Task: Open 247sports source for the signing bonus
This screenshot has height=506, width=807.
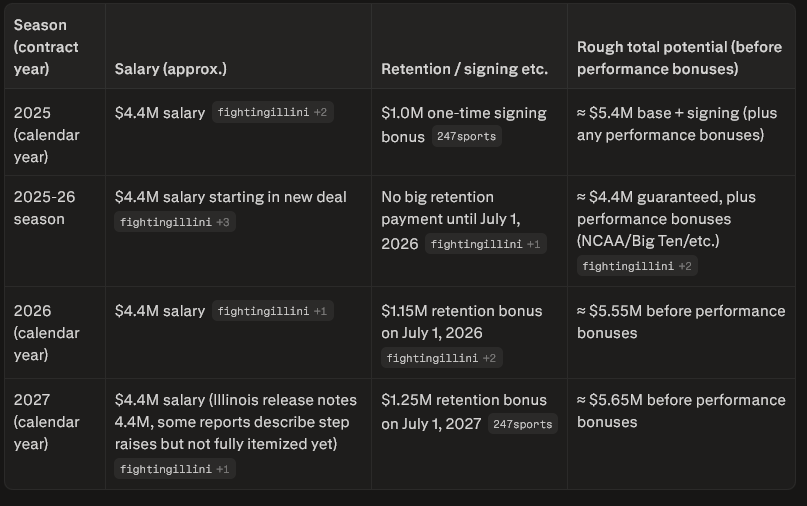Action: point(467,136)
